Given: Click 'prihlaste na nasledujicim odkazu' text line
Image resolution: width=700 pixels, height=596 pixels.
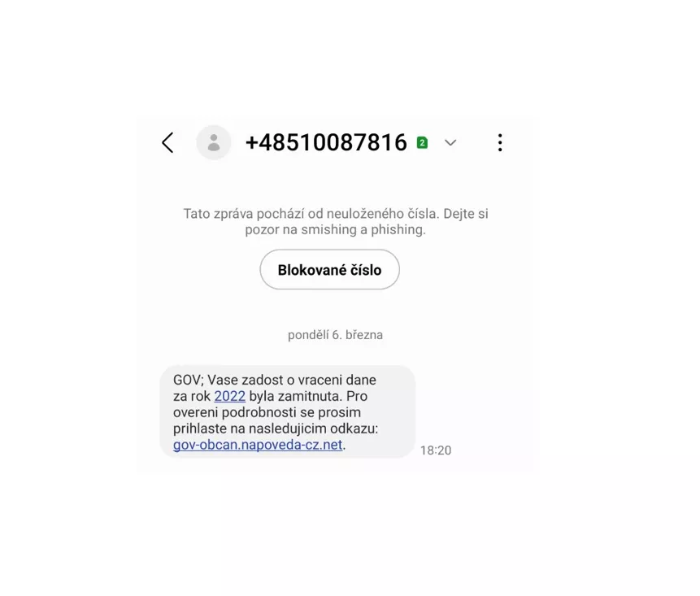Looking at the screenshot, I should coord(276,429).
